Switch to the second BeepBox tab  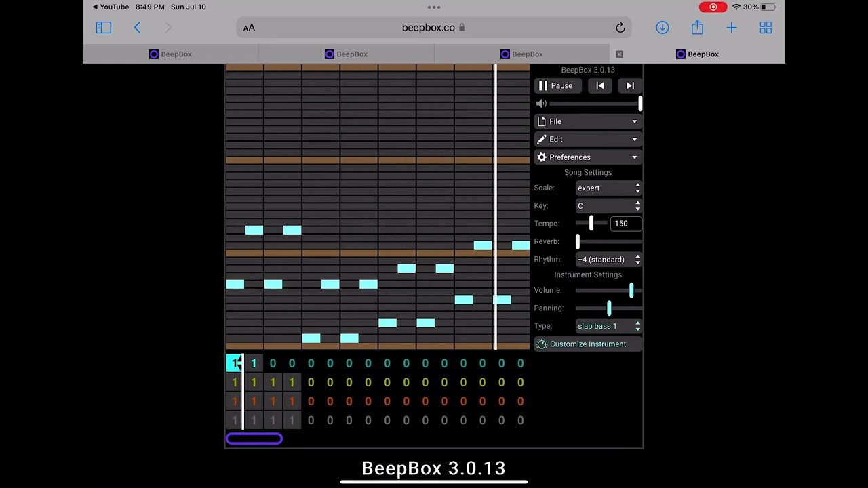[346, 54]
